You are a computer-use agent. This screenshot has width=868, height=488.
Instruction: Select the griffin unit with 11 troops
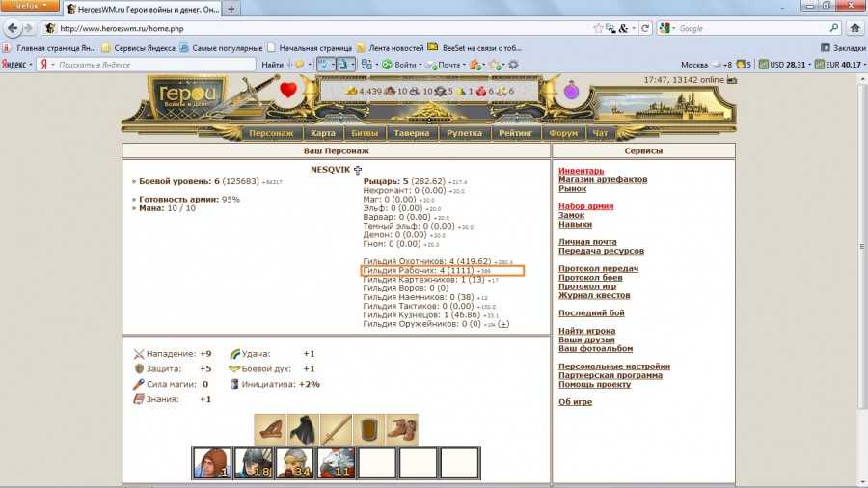(337, 463)
